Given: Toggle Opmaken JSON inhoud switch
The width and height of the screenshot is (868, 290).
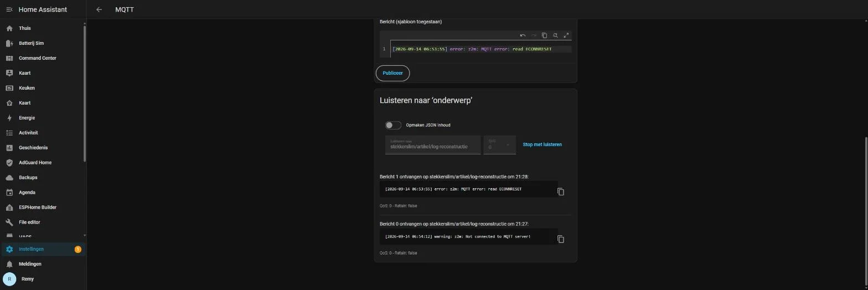Looking at the screenshot, I should 393,125.
